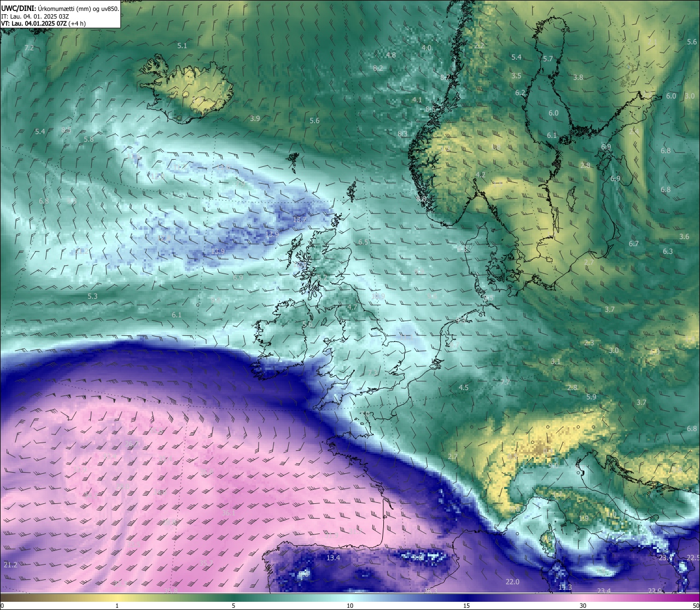The width and height of the screenshot is (700, 610).
Task: Click the 10 label on color scale
Action: [x=350, y=605]
